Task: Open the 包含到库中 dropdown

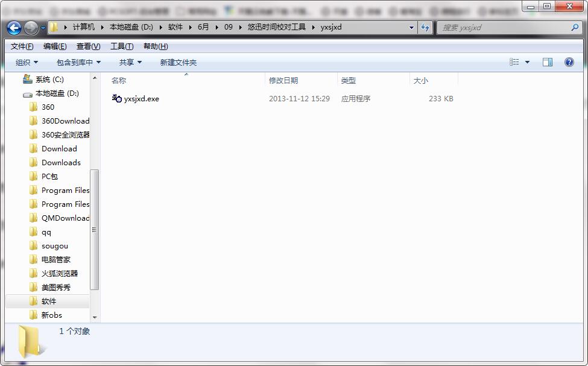Action: (78, 62)
